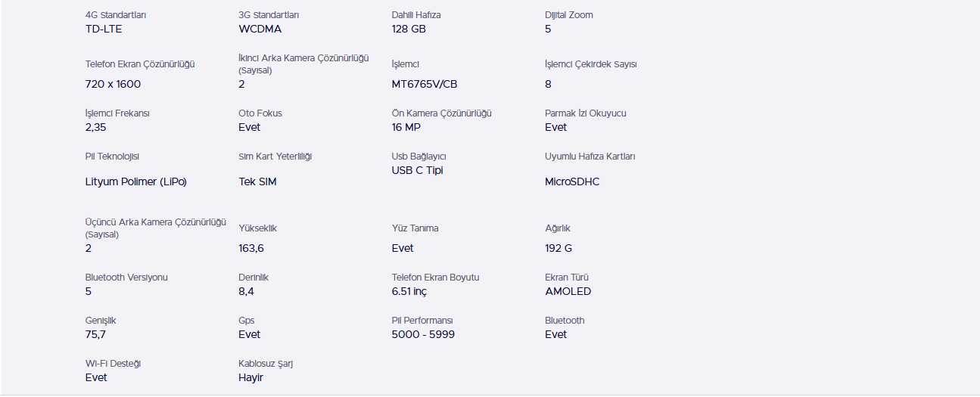Select the MT6765V/CB processor value
The image size is (980, 397).
pyautogui.click(x=425, y=84)
